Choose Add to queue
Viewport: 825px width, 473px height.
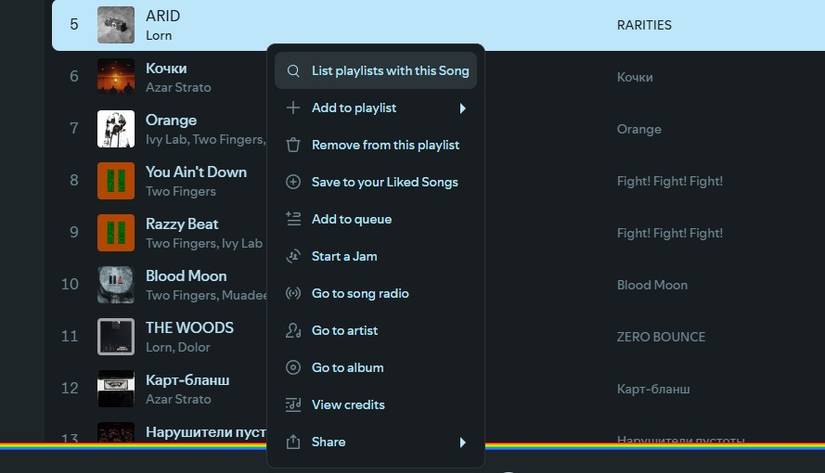tap(376, 219)
